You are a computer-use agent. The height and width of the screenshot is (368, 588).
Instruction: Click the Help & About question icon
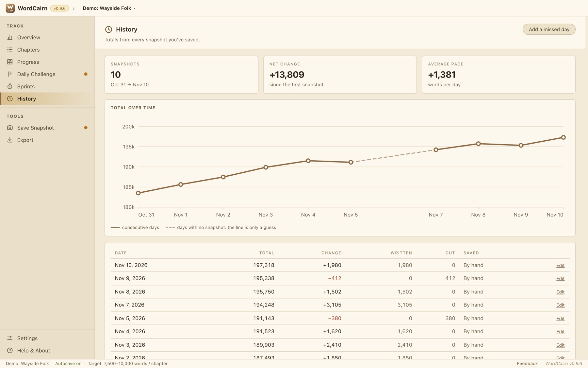tap(10, 350)
